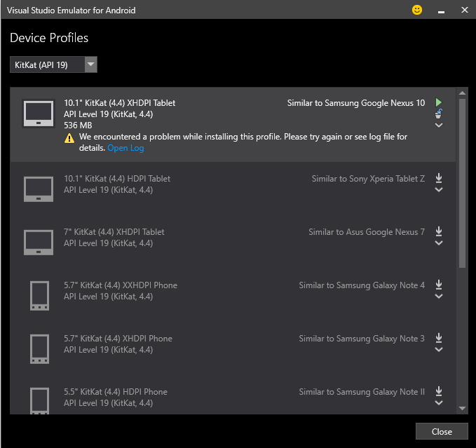Open the Open Log link

pyautogui.click(x=125, y=148)
